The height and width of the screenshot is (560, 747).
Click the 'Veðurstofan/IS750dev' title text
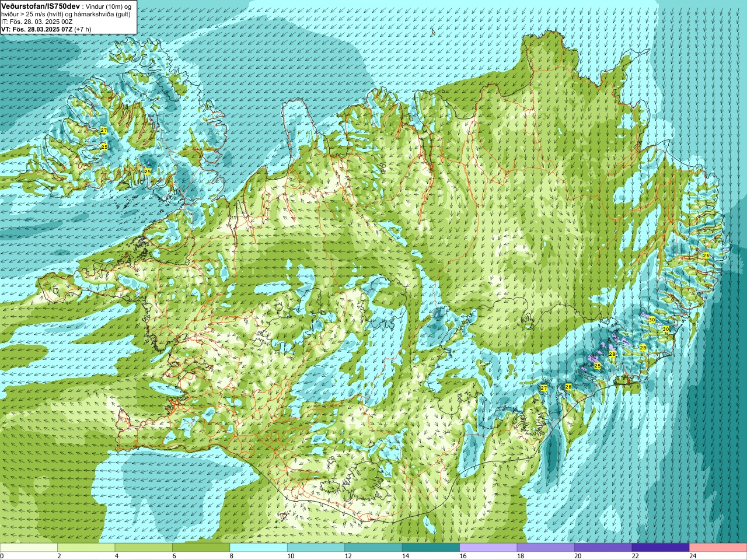[x=40, y=6]
